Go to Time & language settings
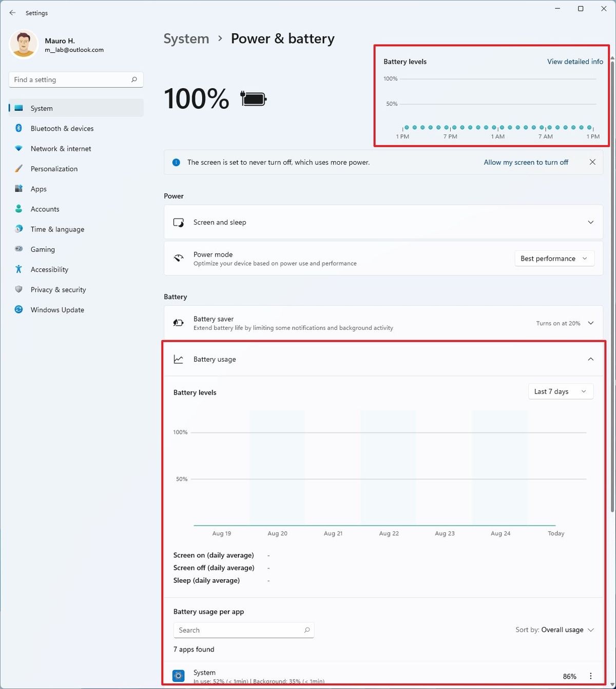The width and height of the screenshot is (616, 689). tap(57, 229)
